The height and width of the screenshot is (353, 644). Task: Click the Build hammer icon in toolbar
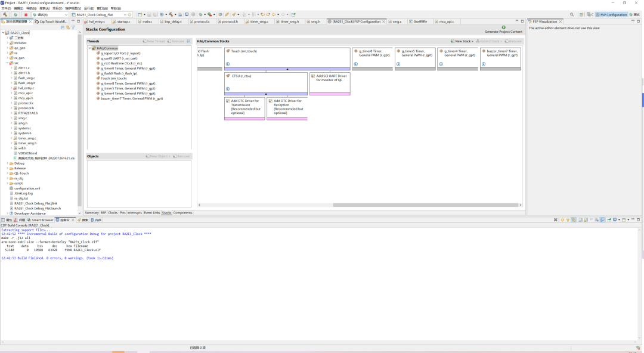click(5, 14)
